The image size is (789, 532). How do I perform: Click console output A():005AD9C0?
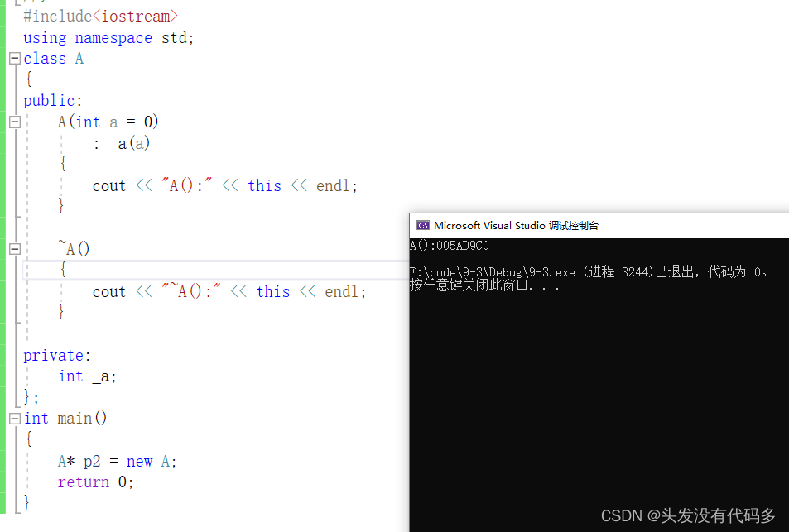point(450,246)
